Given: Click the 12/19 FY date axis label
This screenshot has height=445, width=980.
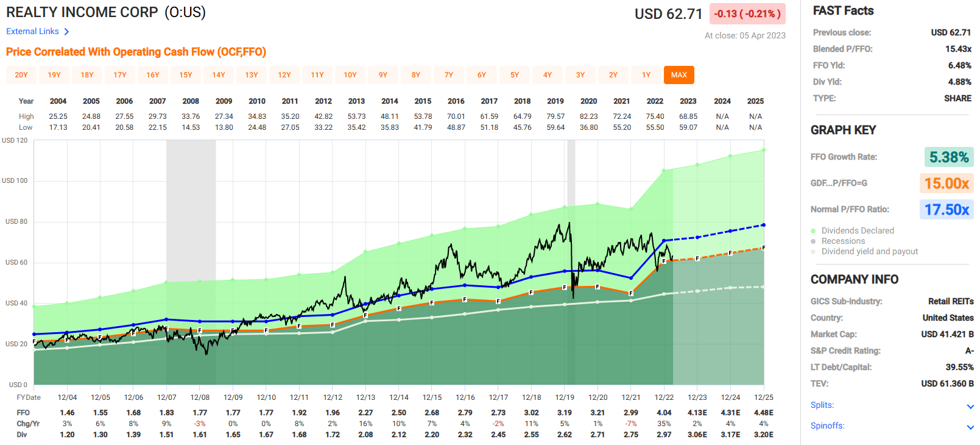Looking at the screenshot, I should tap(565, 397).
